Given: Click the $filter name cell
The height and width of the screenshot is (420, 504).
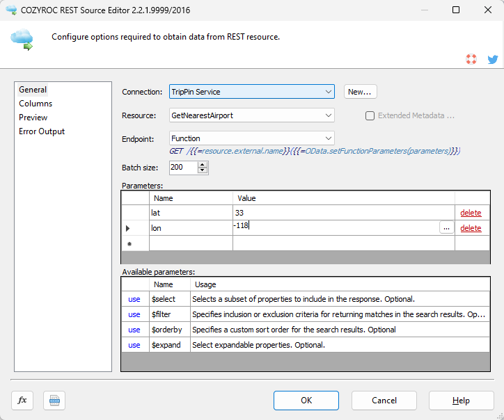Looking at the screenshot, I should (x=170, y=314).
